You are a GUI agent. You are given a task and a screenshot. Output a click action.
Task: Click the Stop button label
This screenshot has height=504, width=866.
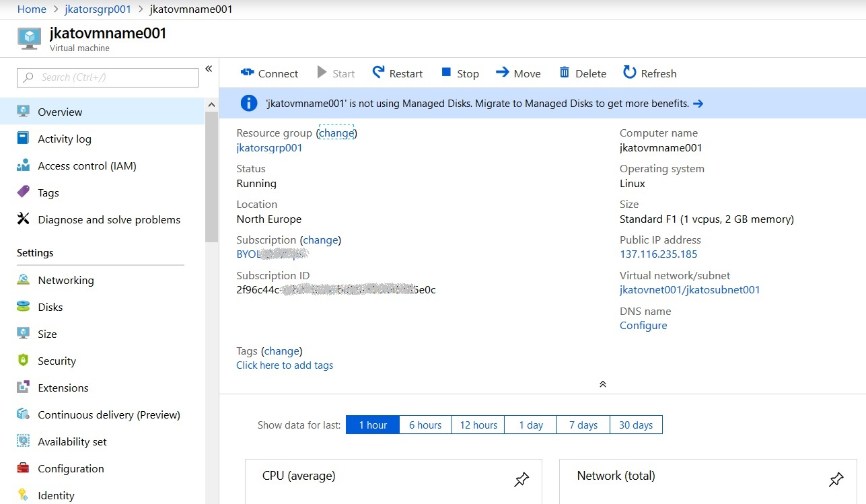[468, 73]
